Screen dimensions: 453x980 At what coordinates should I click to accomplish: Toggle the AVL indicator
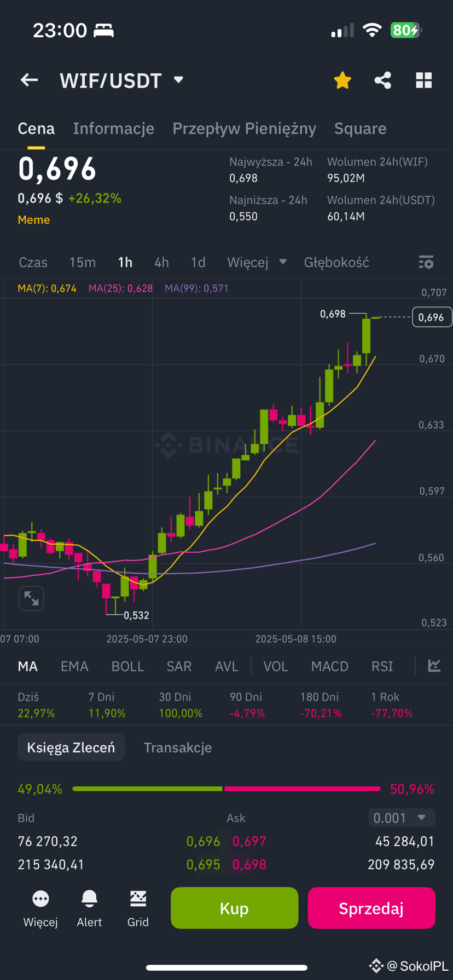point(226,666)
